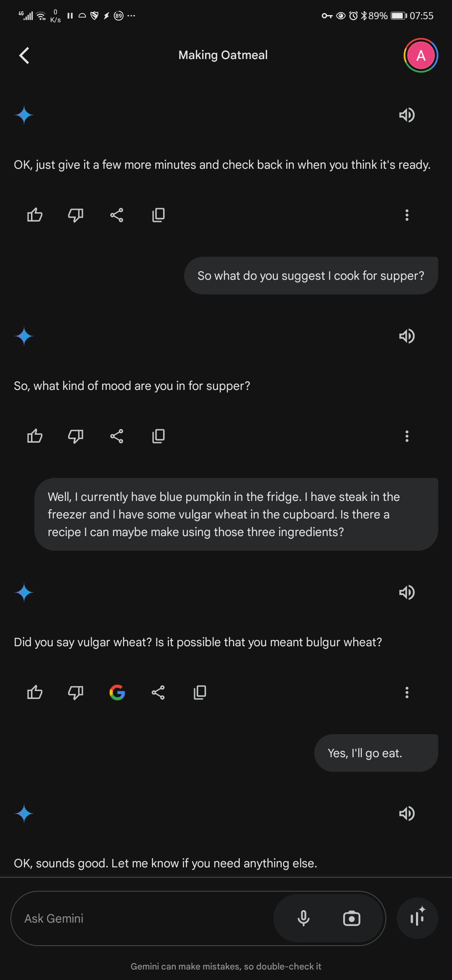Open camera from Ask Gemini bar
The height and width of the screenshot is (980, 452).
pyautogui.click(x=352, y=918)
